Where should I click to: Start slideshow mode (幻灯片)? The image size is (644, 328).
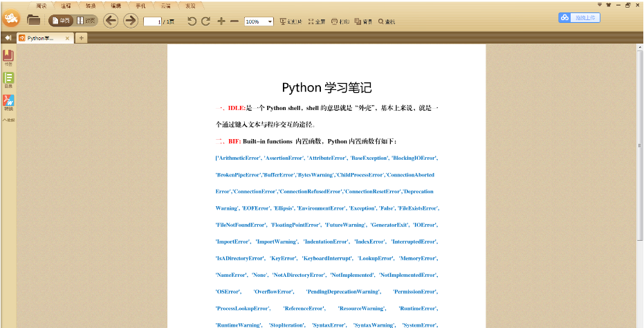point(291,21)
